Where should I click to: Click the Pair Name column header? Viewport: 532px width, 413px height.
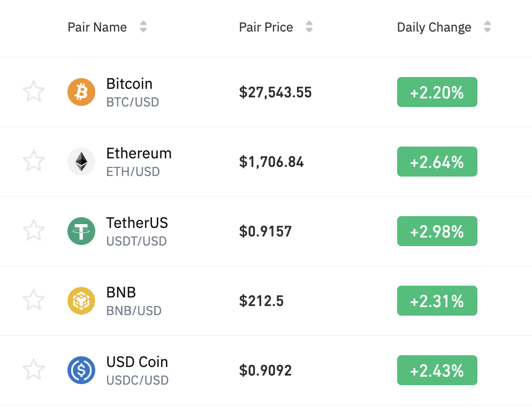[x=97, y=27]
